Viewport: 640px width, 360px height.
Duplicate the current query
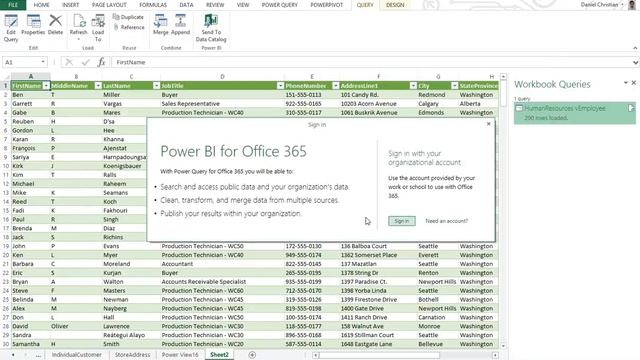(x=128, y=17)
